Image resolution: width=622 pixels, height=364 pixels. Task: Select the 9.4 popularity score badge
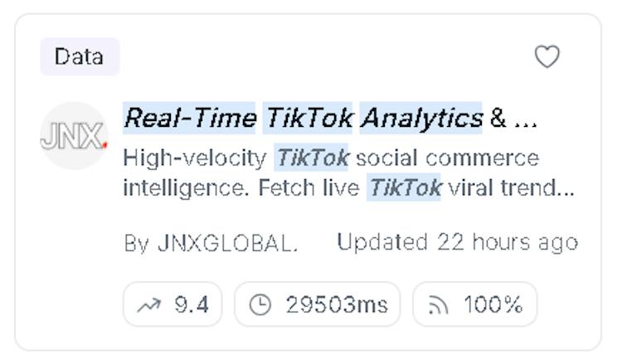(x=173, y=304)
